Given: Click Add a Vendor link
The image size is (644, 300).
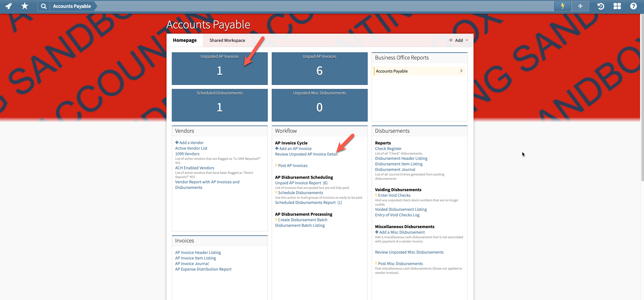Looking at the screenshot, I should coord(189,142).
